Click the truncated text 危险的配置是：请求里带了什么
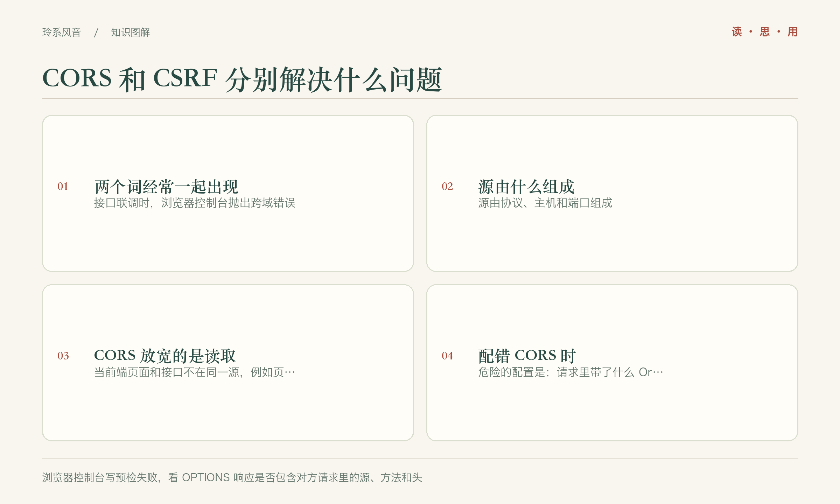 point(571,372)
